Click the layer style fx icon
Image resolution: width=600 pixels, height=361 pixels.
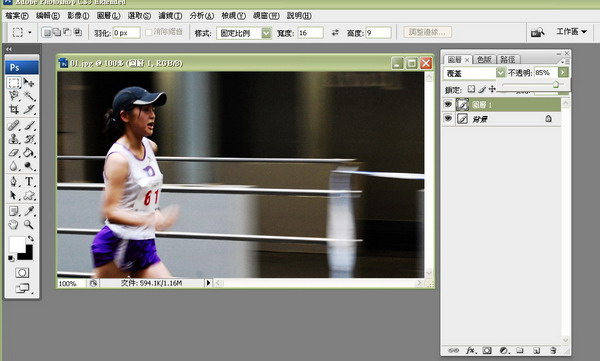click(x=470, y=350)
